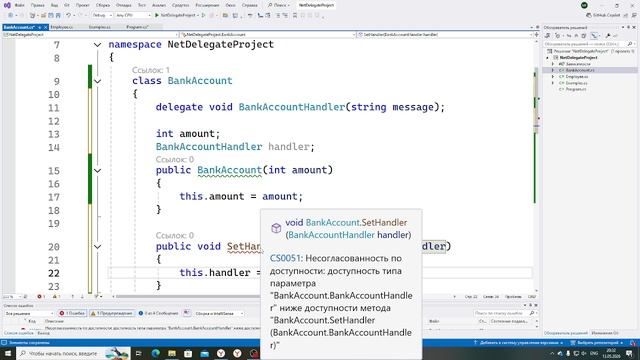
Task: Open the NetDelegateProject.BankAccount type dropdown
Action: click(268, 35)
